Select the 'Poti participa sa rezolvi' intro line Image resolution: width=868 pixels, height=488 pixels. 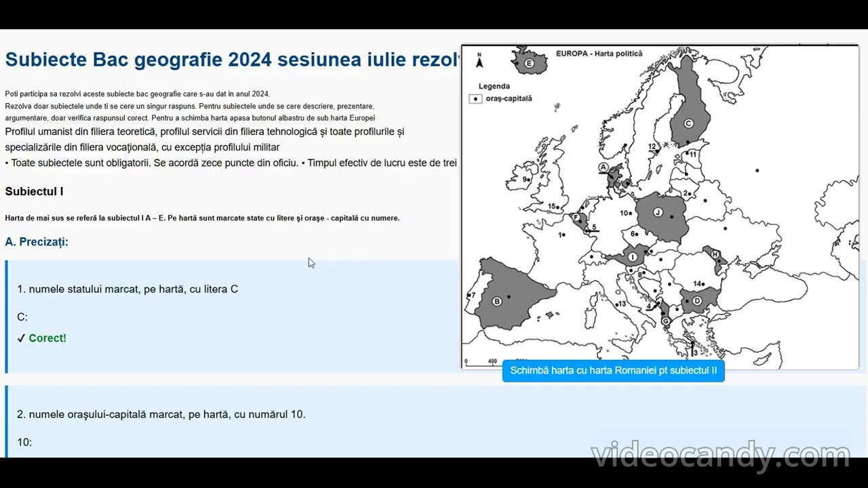(137, 94)
